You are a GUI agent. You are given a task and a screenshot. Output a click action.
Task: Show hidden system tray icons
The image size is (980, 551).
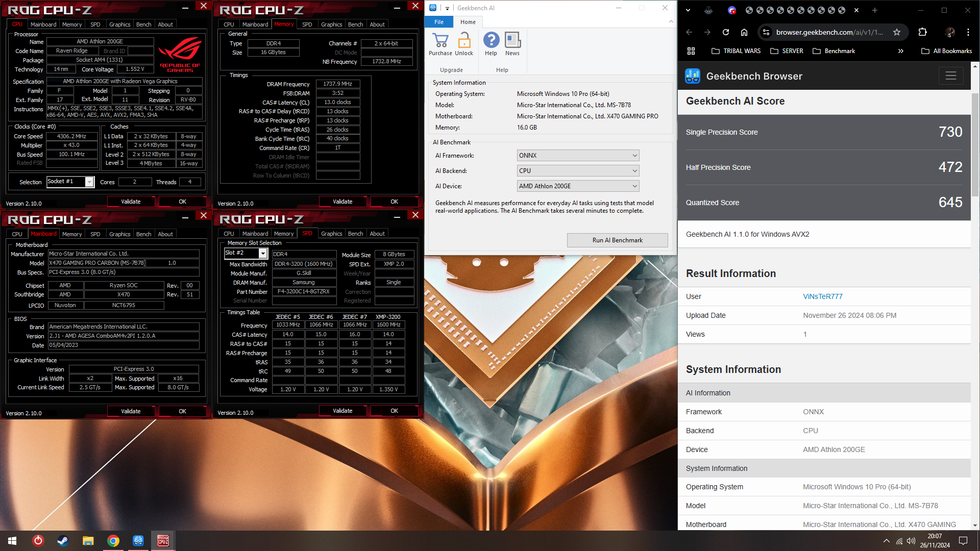pos(886,541)
